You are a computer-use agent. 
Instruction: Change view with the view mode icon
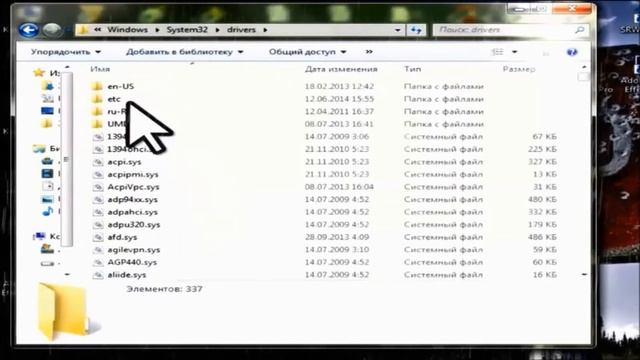pos(498,52)
